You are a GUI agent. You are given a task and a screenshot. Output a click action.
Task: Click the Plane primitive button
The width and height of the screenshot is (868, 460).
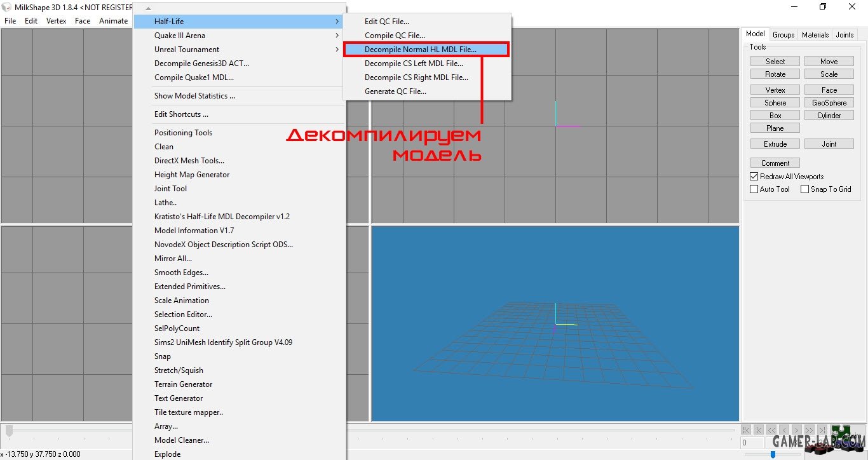click(775, 128)
